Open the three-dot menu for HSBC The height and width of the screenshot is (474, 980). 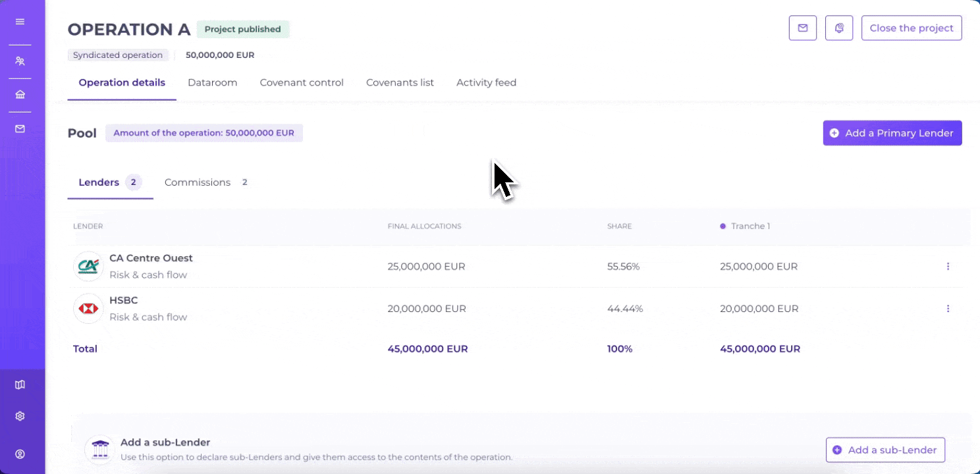click(x=948, y=309)
